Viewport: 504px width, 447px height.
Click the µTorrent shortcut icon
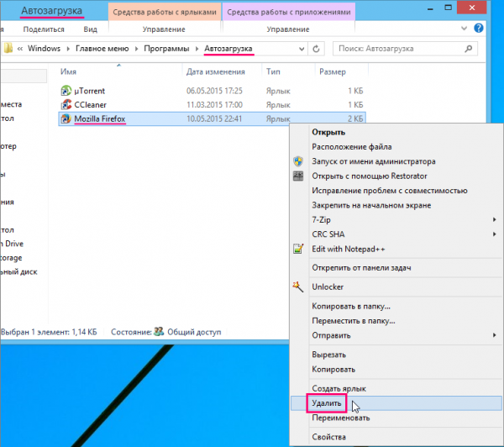point(66,91)
